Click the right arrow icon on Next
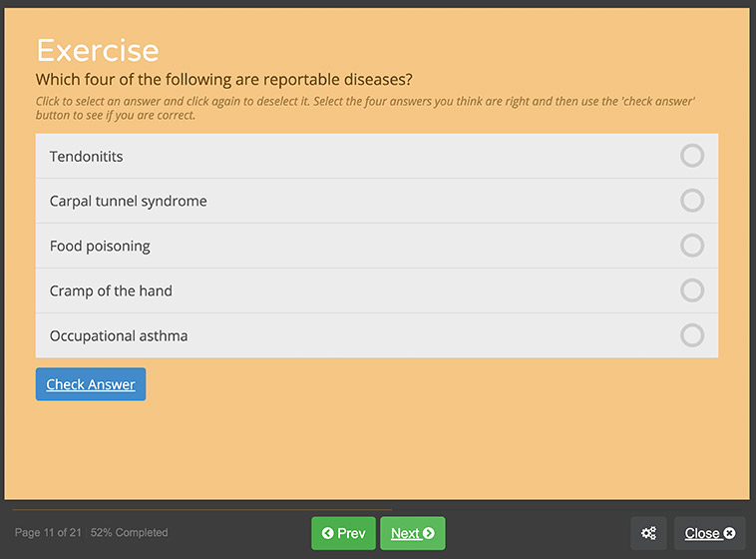756x559 pixels. [x=429, y=533]
